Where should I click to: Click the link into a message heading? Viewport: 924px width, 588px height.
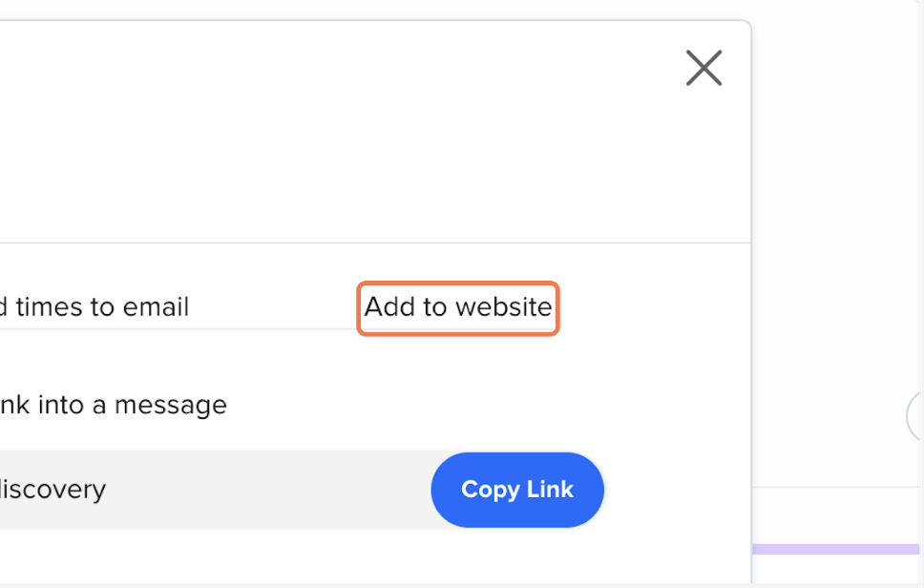tap(113, 405)
